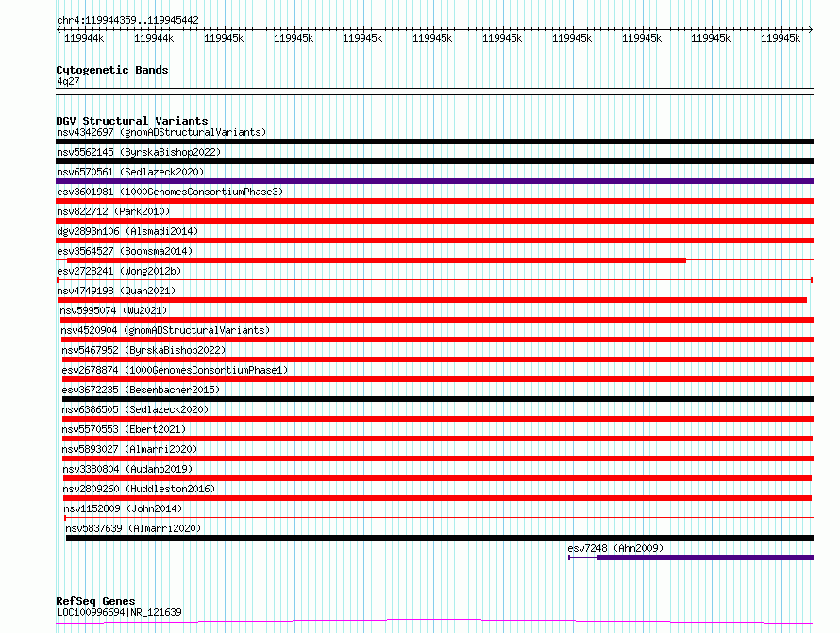Select the dgv2893n106 Alsmadi2014 track label
The height and width of the screenshot is (633, 840).
click(127, 231)
